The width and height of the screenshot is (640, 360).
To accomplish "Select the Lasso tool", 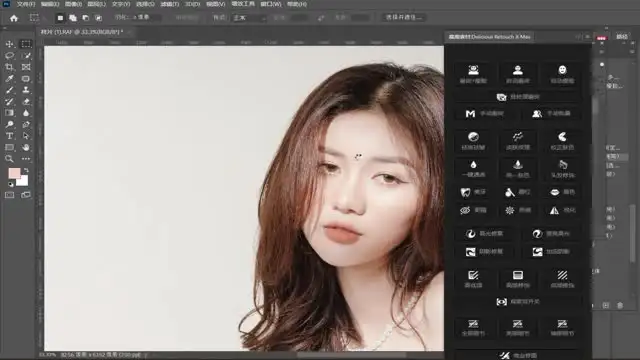I will [x=9, y=56].
